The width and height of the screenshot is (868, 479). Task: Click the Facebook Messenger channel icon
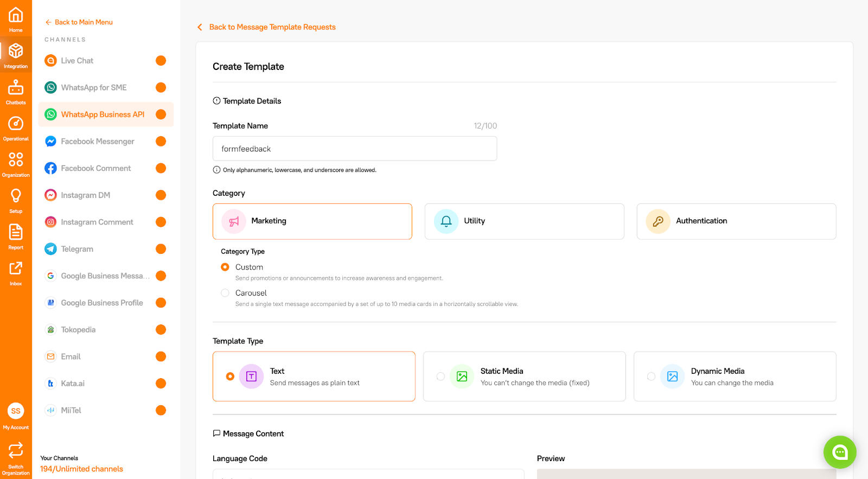click(50, 141)
